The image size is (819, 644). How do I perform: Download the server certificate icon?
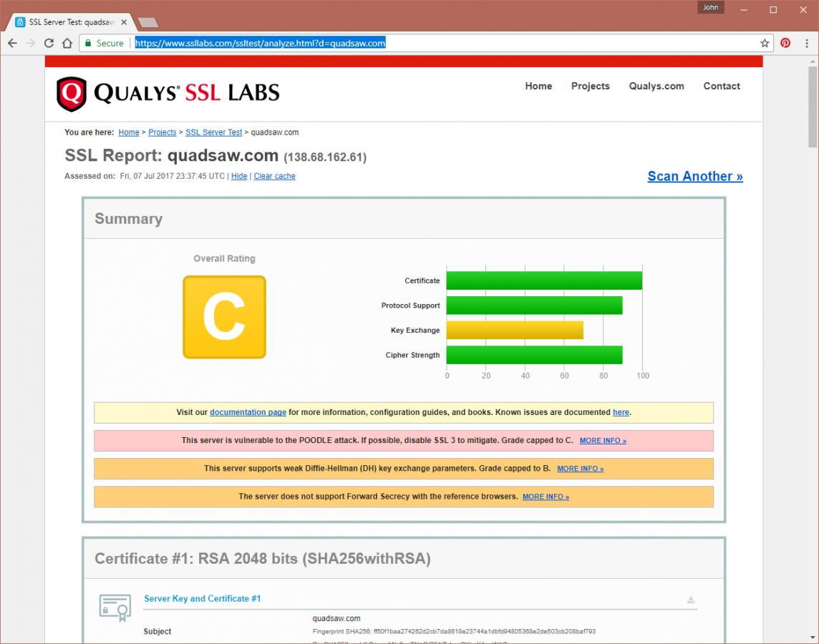click(691, 600)
